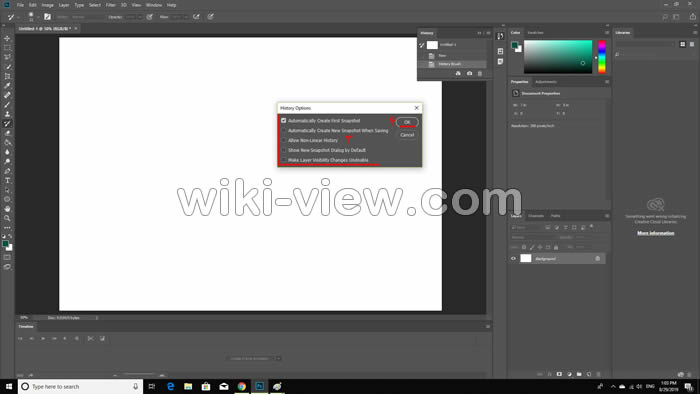
Task: Open the tool preset picker dropdown
Action: coord(18,17)
